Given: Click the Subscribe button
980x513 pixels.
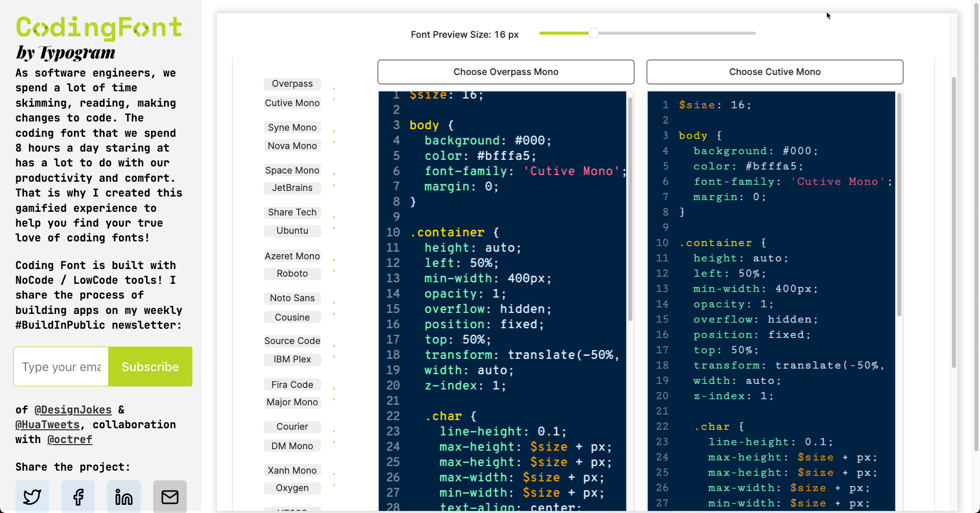Looking at the screenshot, I should [x=150, y=367].
